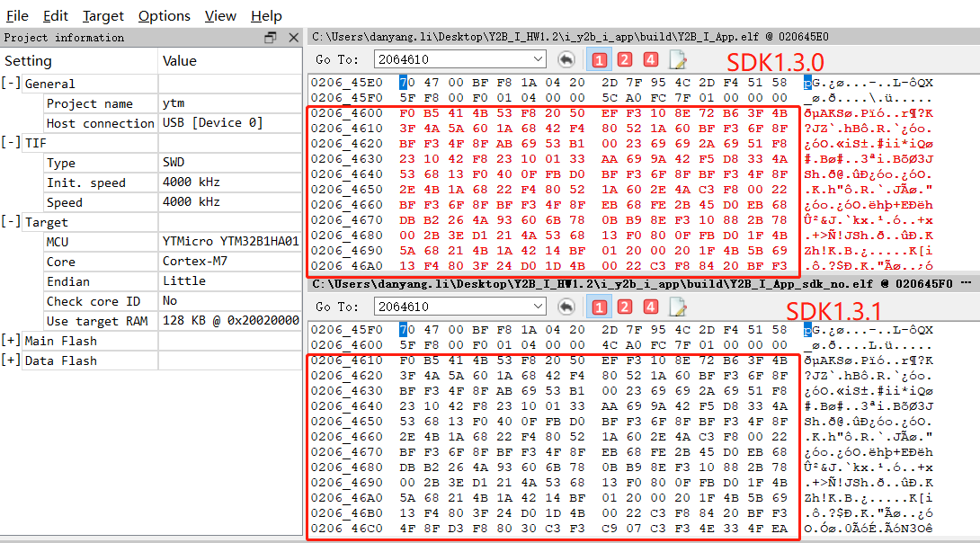Click the go-back arrow in Y2B_I_App_sdk_no.elf viewer
Image resolution: width=980 pixels, height=543 pixels.
(566, 307)
